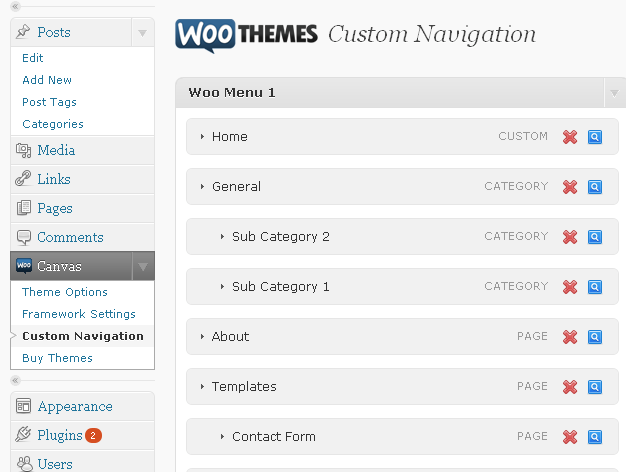Collapse the Woo Menu 1 panel arrow
This screenshot has height=472, width=626.
[x=614, y=93]
